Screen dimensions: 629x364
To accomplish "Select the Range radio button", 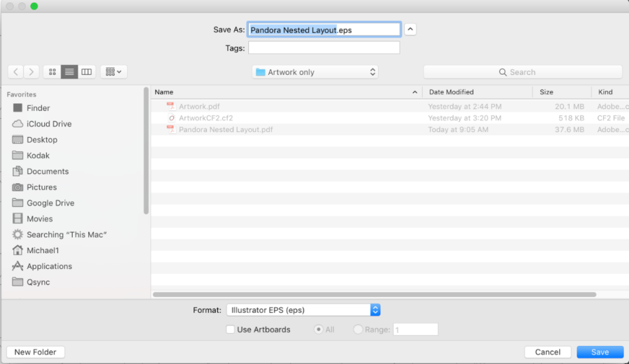I will 359,330.
